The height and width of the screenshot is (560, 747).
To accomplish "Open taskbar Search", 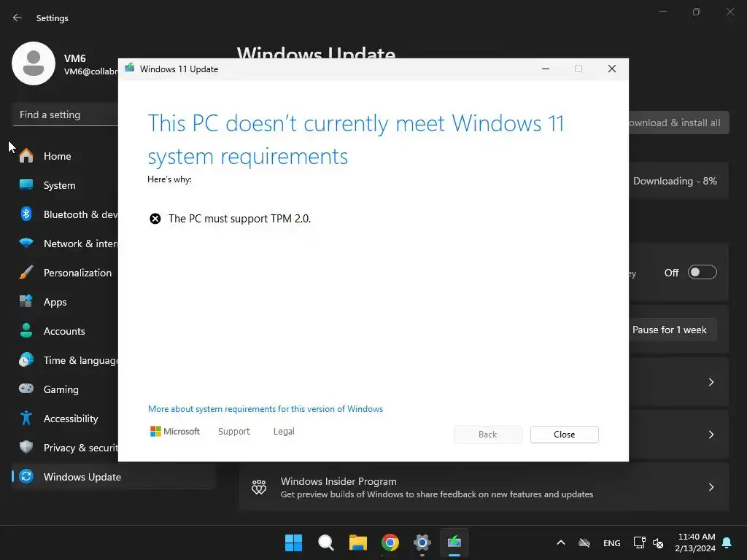I will [x=326, y=542].
